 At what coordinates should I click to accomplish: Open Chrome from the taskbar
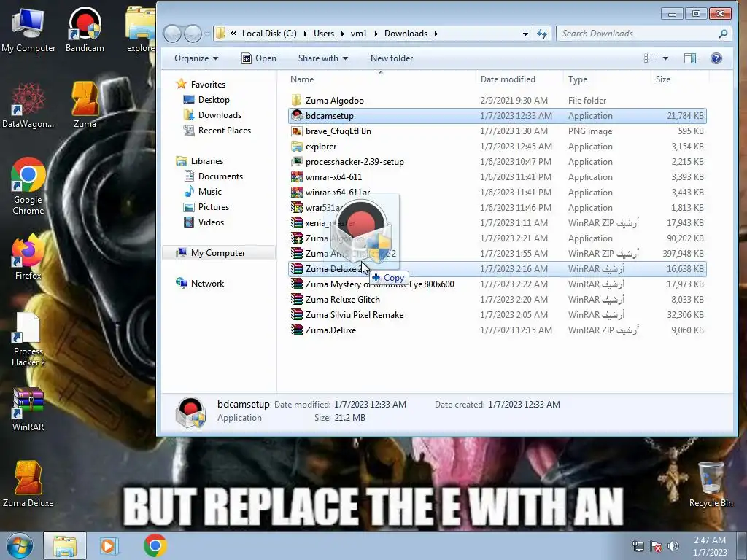[x=155, y=545]
